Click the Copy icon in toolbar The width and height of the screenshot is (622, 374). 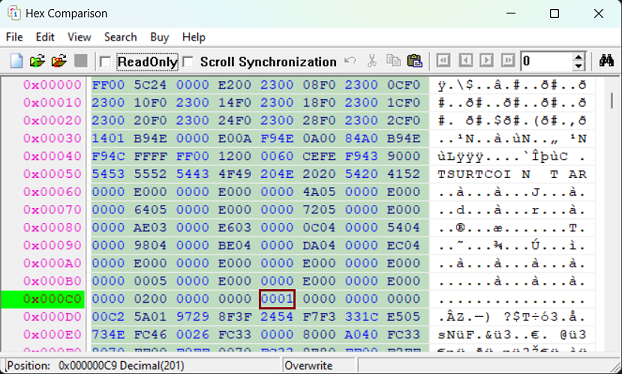coord(393,61)
